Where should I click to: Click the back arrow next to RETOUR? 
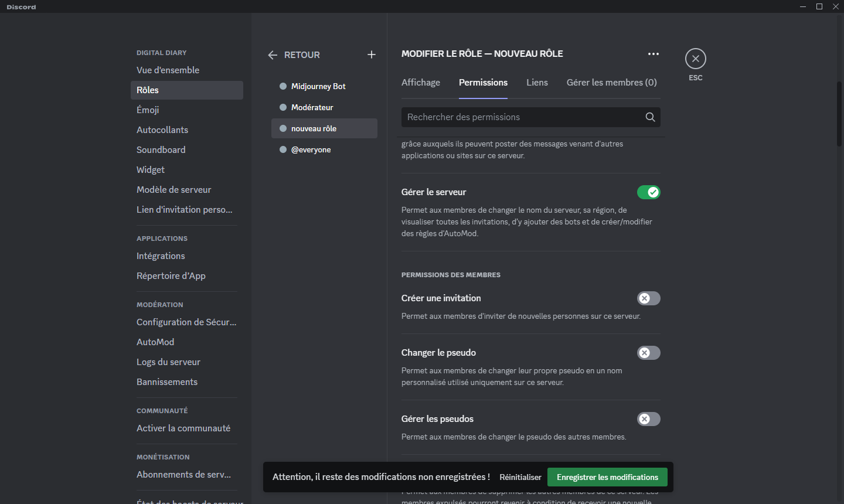tap(272, 55)
